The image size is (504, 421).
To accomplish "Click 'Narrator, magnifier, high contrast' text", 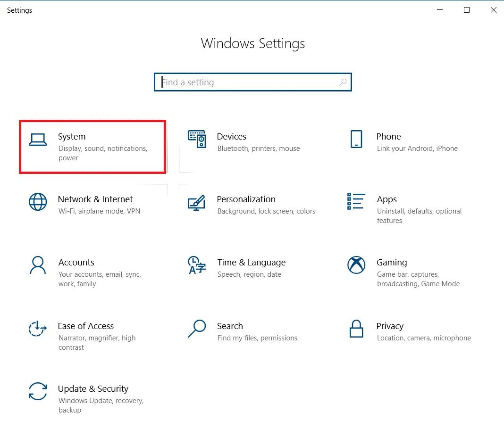I will coord(97,343).
